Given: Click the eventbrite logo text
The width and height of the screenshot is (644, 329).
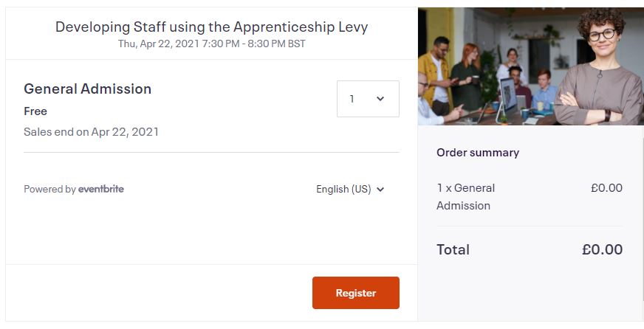Looking at the screenshot, I should point(101,189).
